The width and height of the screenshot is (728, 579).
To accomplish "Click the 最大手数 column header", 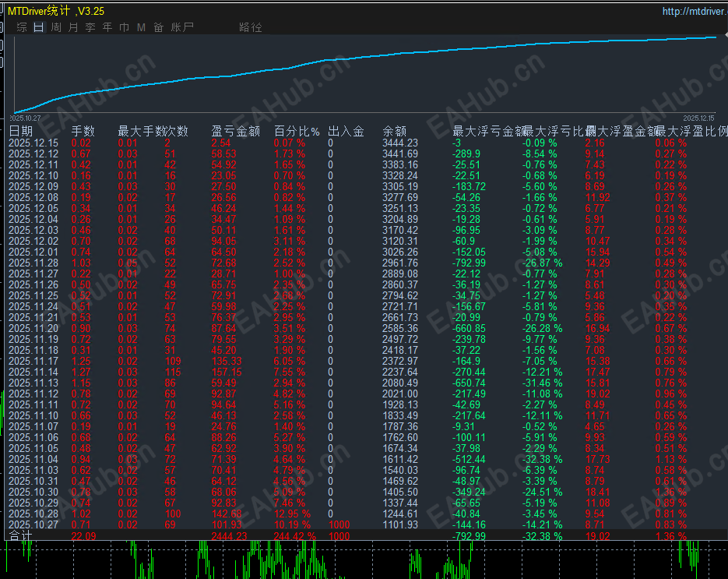I will click(141, 132).
